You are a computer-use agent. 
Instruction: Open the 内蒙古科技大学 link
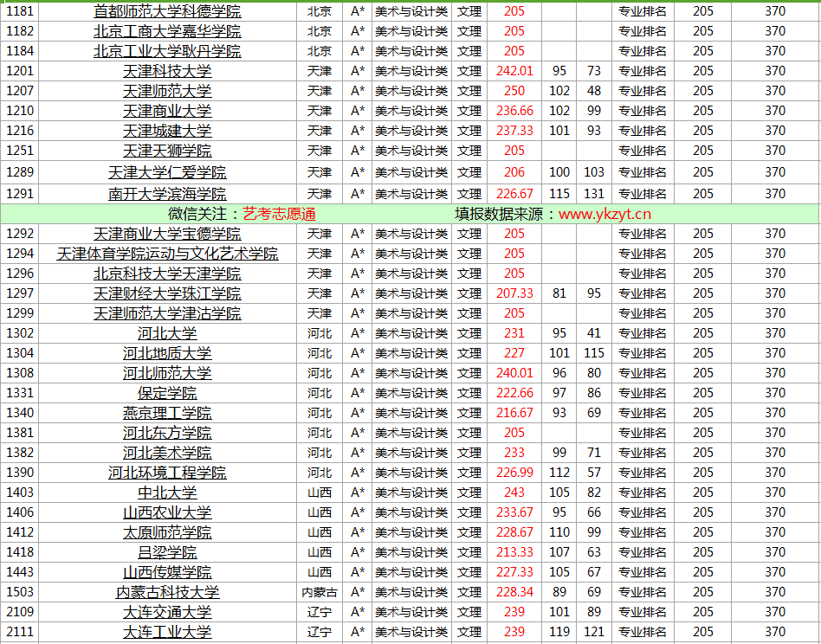167,592
